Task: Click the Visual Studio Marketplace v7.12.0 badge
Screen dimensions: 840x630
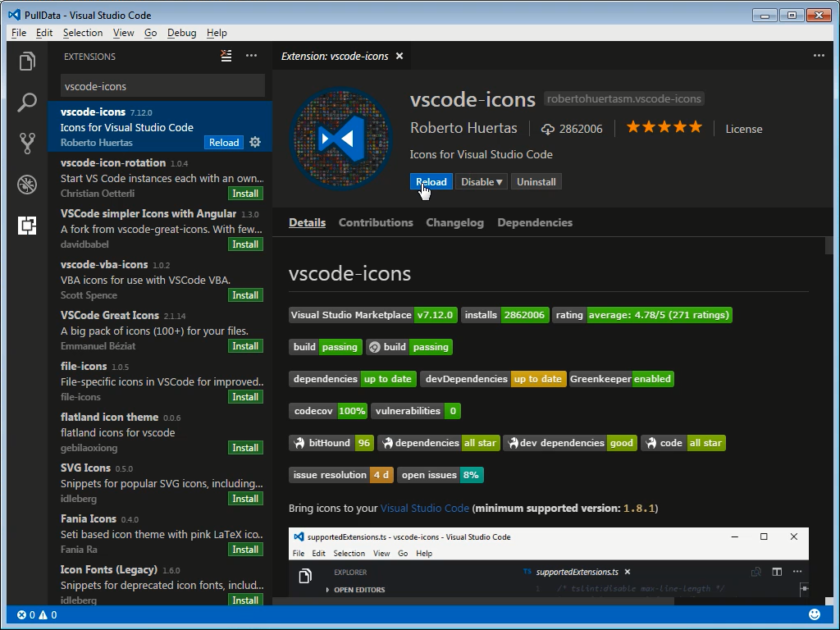Action: coord(373,315)
